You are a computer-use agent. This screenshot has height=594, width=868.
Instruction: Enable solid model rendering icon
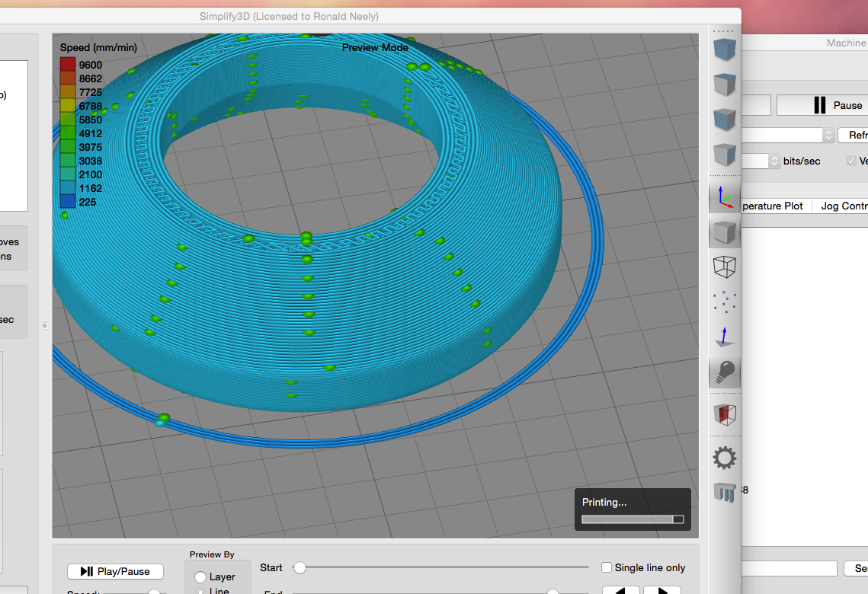724,232
